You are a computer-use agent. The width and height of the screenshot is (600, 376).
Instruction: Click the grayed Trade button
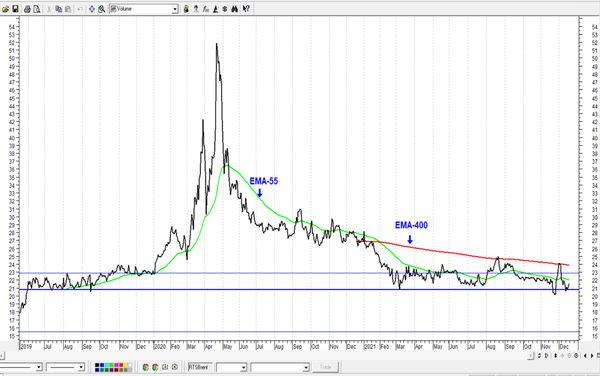click(x=325, y=367)
